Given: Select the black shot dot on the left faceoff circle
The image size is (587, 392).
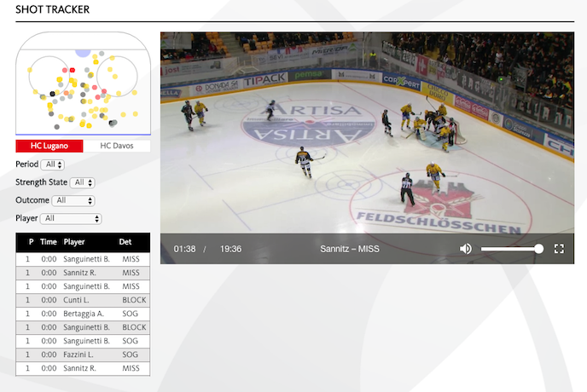Looking at the screenshot, I should (x=53, y=93).
